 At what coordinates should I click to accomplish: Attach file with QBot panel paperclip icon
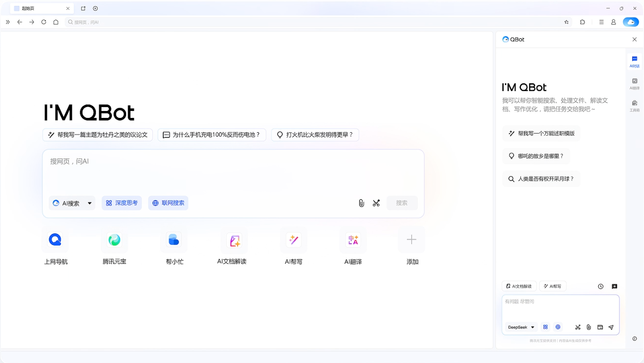click(589, 327)
